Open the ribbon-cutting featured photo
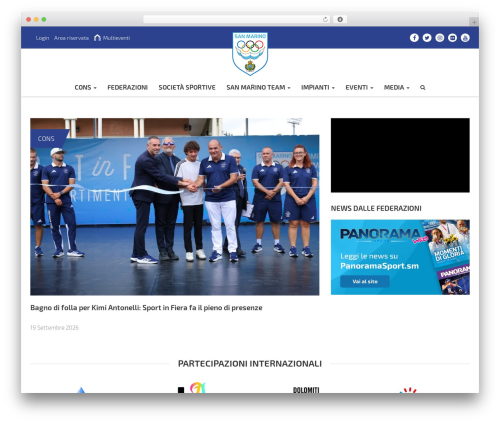The image size is (500, 423). [175, 207]
